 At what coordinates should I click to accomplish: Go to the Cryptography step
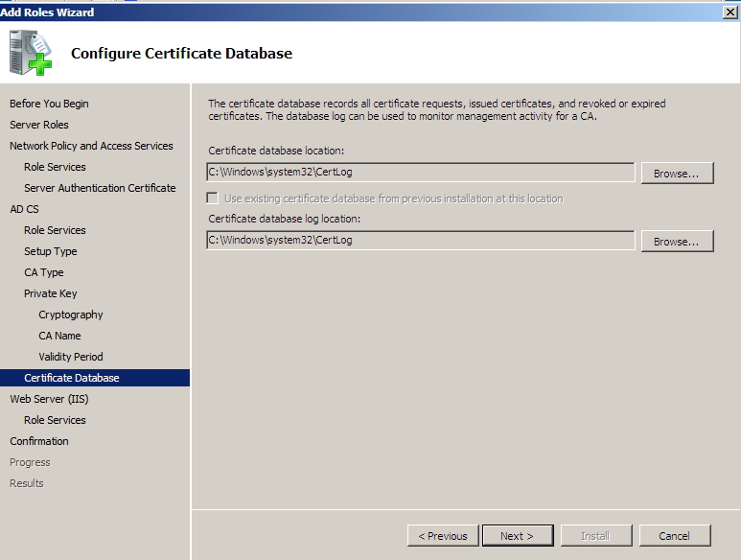coord(71,315)
